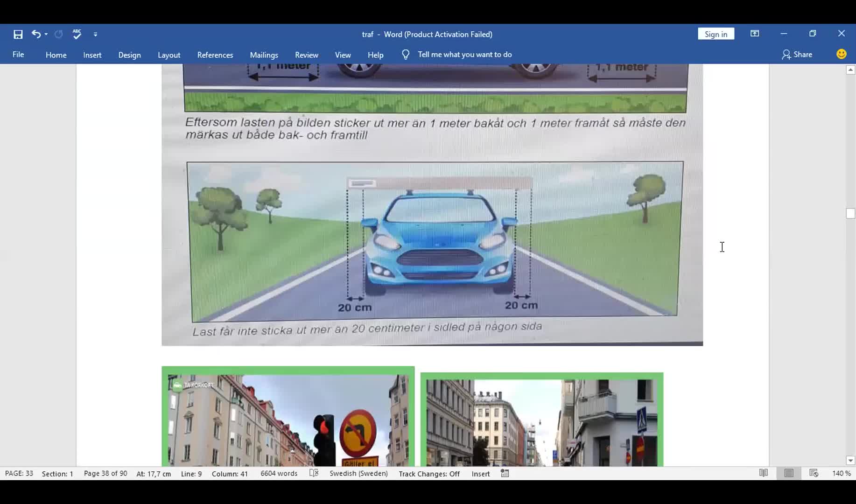This screenshot has width=856, height=504.
Task: Open the Layout tab
Action: click(x=168, y=55)
